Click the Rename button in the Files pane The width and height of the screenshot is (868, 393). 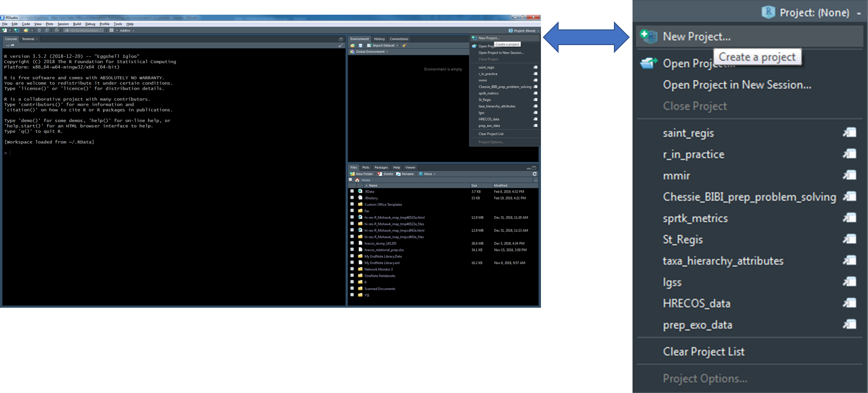point(405,174)
